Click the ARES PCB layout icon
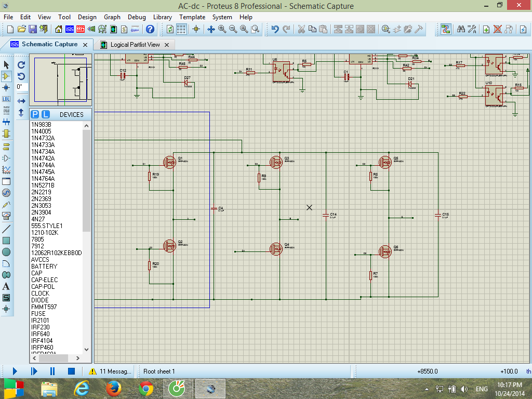Screen dimensions: 532x399 coord(81,29)
